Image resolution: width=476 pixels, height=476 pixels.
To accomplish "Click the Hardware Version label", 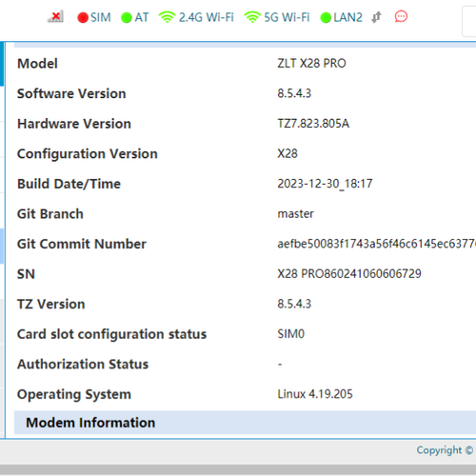I will point(74,124).
